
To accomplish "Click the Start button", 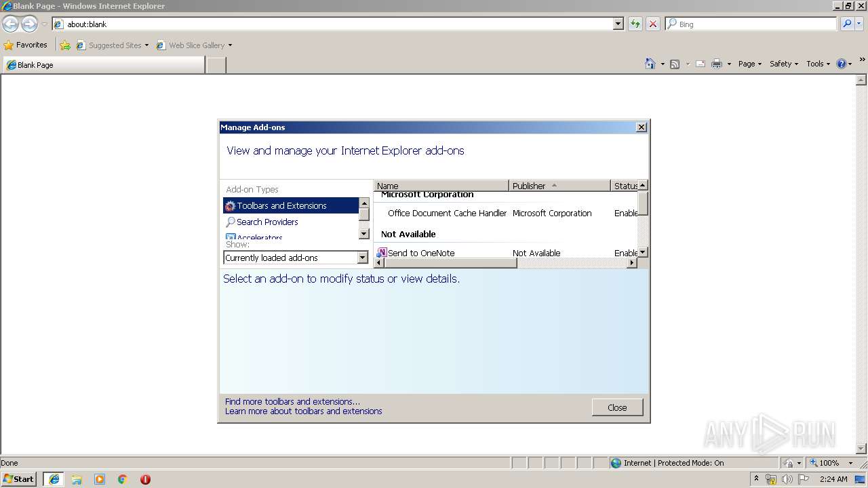I will (x=19, y=479).
